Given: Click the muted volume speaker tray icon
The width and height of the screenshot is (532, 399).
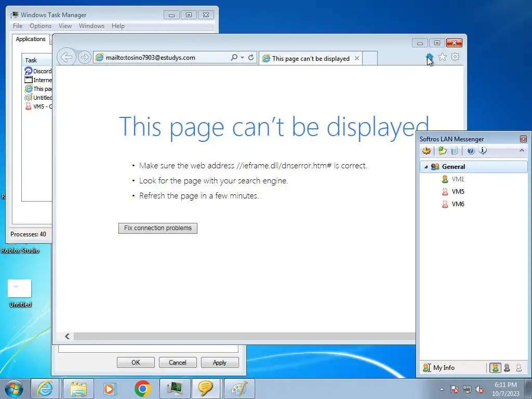Looking at the screenshot, I should click(480, 389).
